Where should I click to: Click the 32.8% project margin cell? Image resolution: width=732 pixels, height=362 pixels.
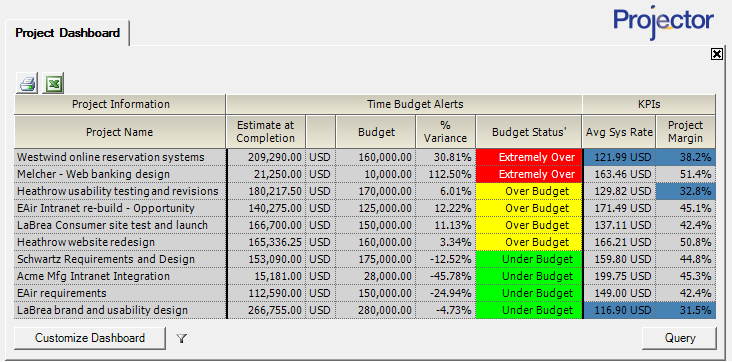click(686, 191)
